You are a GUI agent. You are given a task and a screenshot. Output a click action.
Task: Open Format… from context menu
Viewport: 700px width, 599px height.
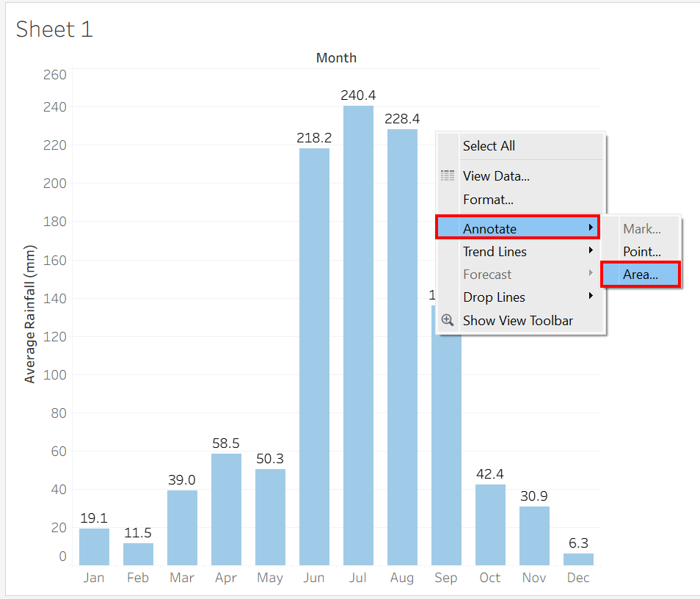(x=520, y=199)
